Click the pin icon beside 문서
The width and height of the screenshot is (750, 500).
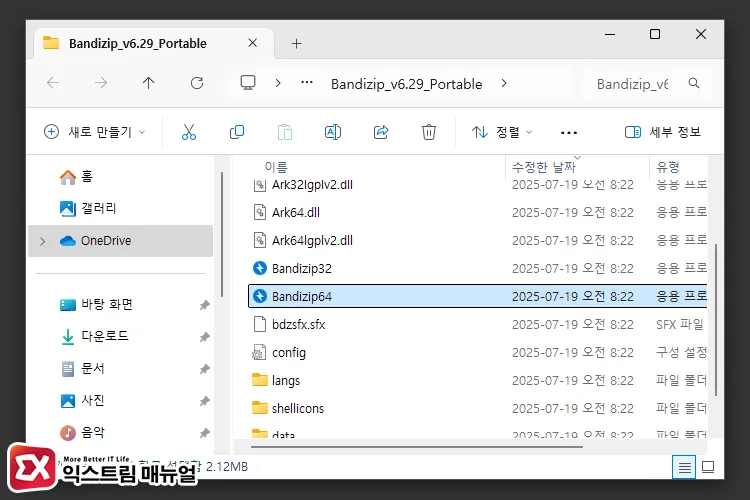(204, 369)
